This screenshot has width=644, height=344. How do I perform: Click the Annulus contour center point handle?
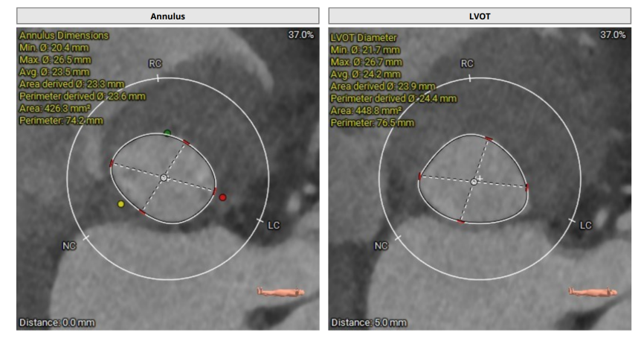(164, 177)
